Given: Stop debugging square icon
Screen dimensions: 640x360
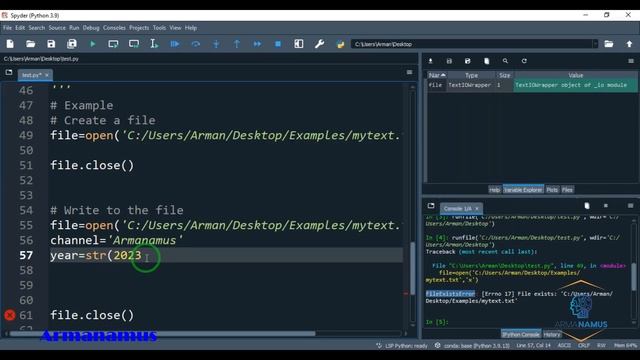Looking at the screenshot, I should pos(278,44).
